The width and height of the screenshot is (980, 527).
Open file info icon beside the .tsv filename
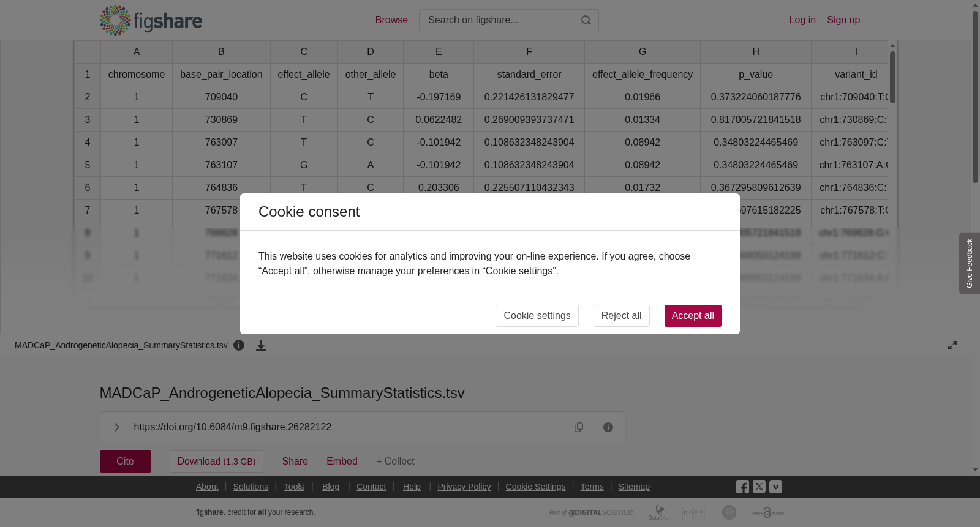click(239, 345)
